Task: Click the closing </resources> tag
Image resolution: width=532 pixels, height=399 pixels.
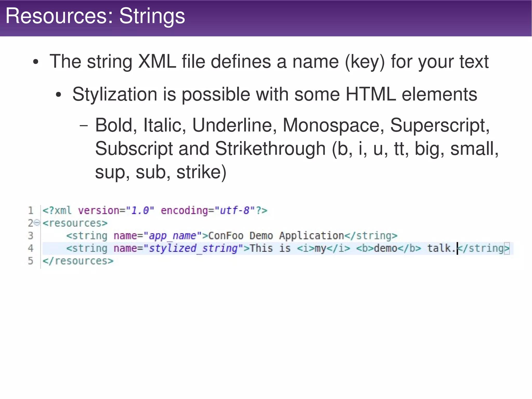Action: click(78, 261)
